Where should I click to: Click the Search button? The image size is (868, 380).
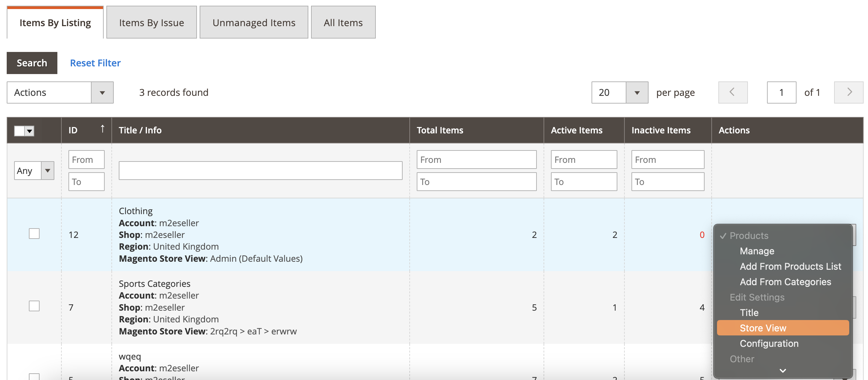(32, 63)
